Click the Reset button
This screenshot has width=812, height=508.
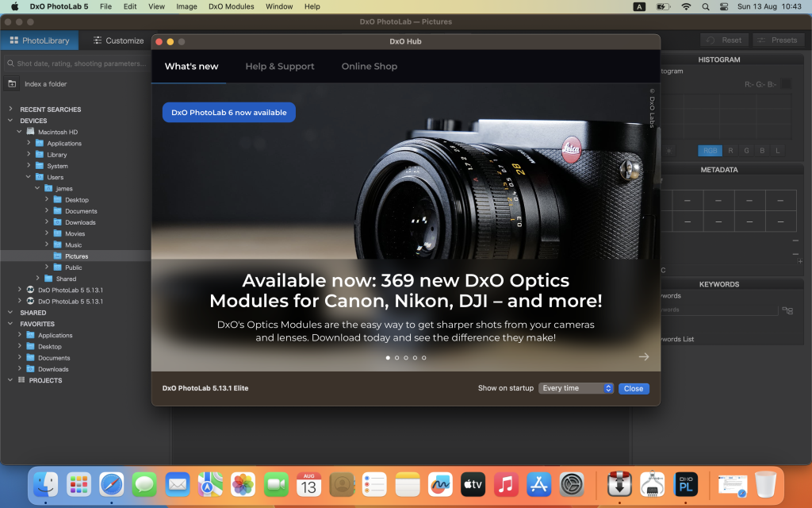724,40
